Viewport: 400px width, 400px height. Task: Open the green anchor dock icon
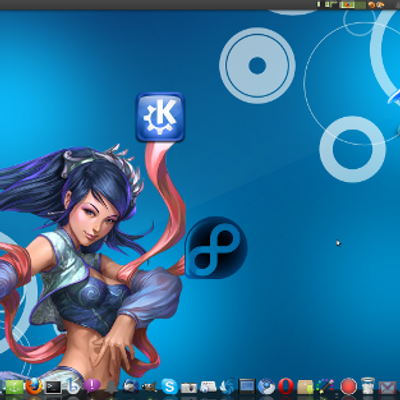click(14, 387)
